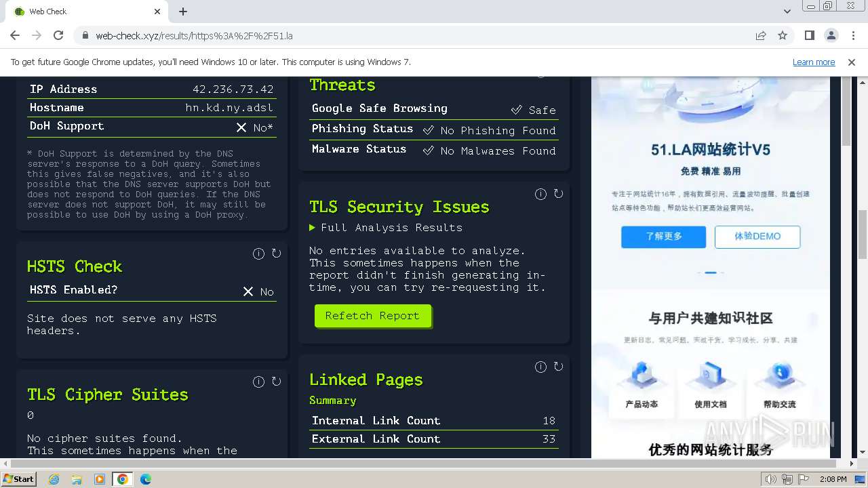Launch Internet Explorer from taskbar
Viewport: 868px width, 488px height.
click(54, 479)
